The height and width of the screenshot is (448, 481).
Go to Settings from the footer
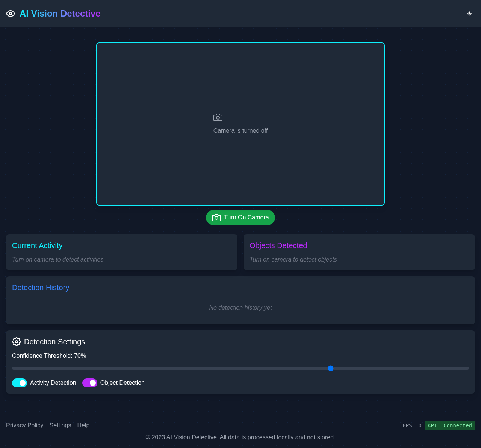(x=60, y=425)
